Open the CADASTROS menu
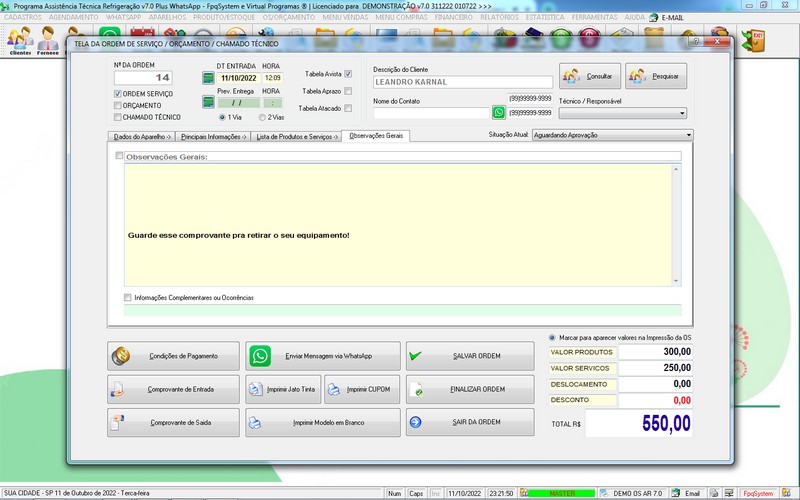The height and width of the screenshot is (500, 800). pyautogui.click(x=23, y=17)
